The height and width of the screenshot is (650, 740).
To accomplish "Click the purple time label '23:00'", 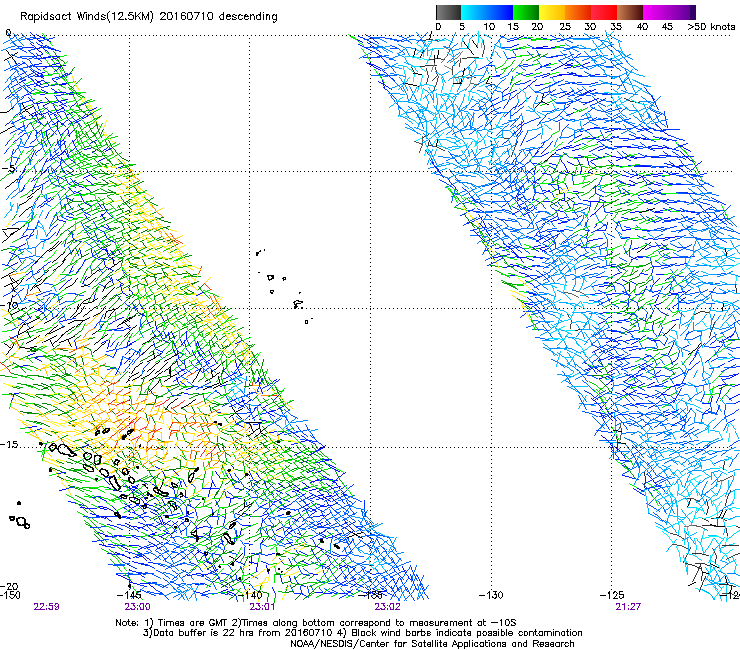I will (x=137, y=607).
